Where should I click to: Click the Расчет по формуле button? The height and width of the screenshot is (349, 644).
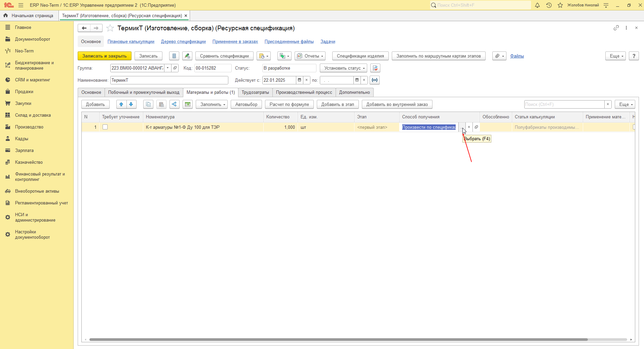click(289, 105)
